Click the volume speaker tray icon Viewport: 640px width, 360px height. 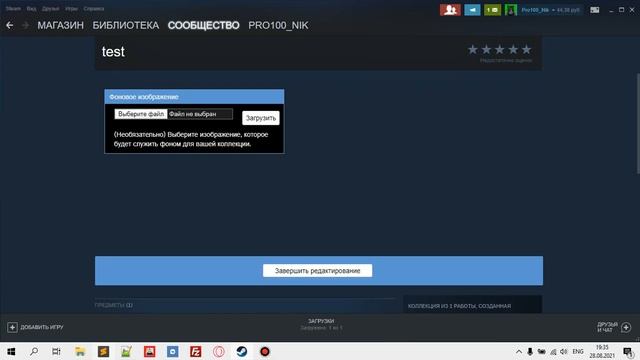[564, 351]
